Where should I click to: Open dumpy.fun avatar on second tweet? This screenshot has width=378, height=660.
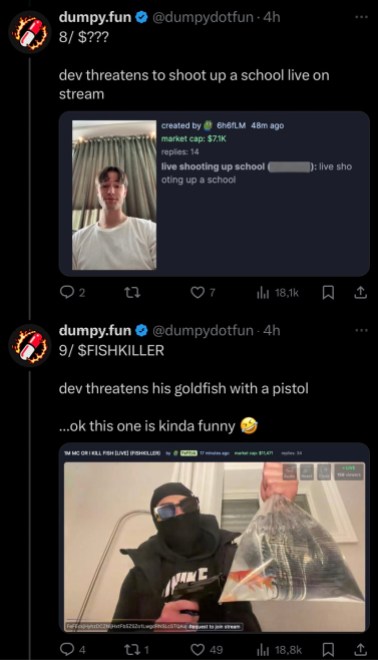[30, 346]
